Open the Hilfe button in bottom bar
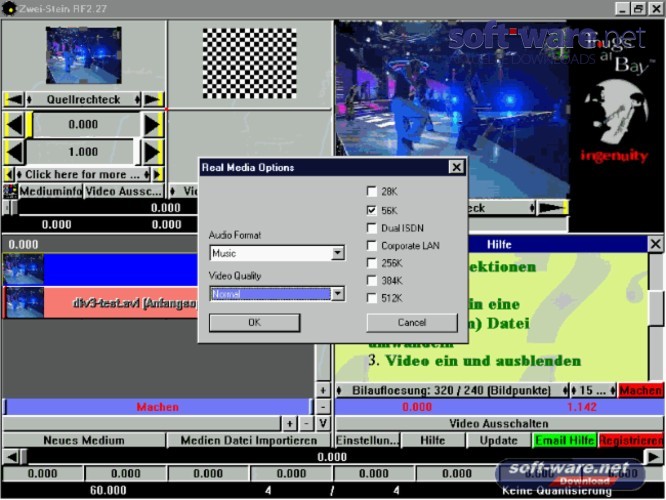The height and width of the screenshot is (500, 666). 433,441
